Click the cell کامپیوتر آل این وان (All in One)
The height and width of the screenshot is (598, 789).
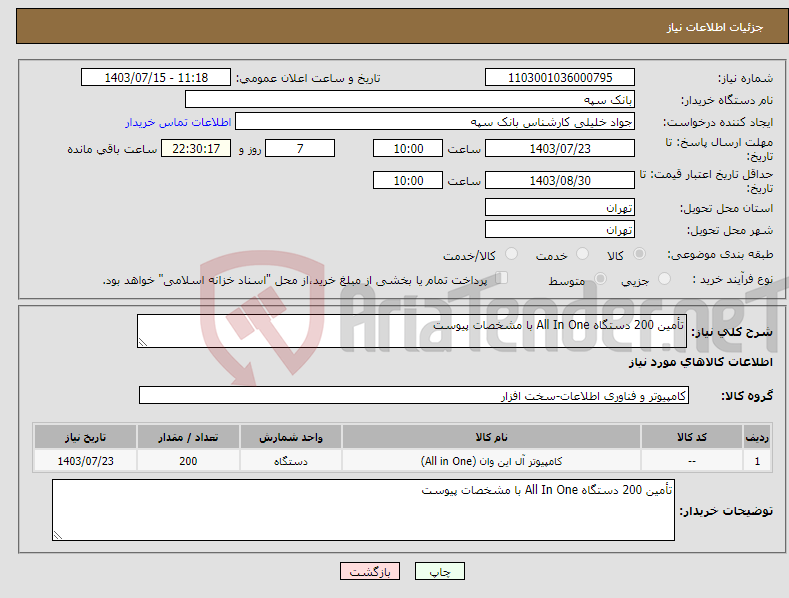(491, 461)
